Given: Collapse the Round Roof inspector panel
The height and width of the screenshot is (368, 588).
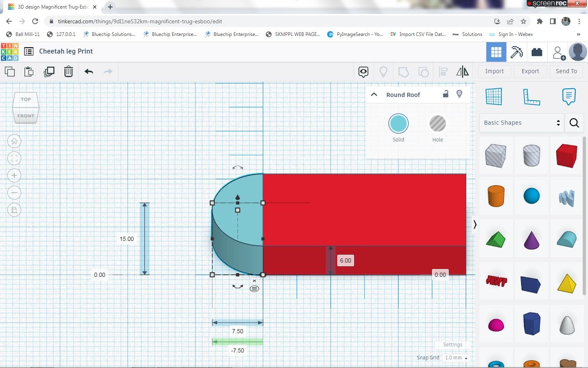Looking at the screenshot, I should click(374, 94).
